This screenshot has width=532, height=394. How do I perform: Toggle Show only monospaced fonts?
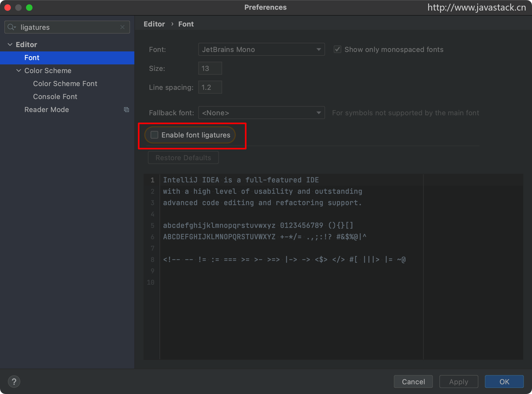[337, 50]
